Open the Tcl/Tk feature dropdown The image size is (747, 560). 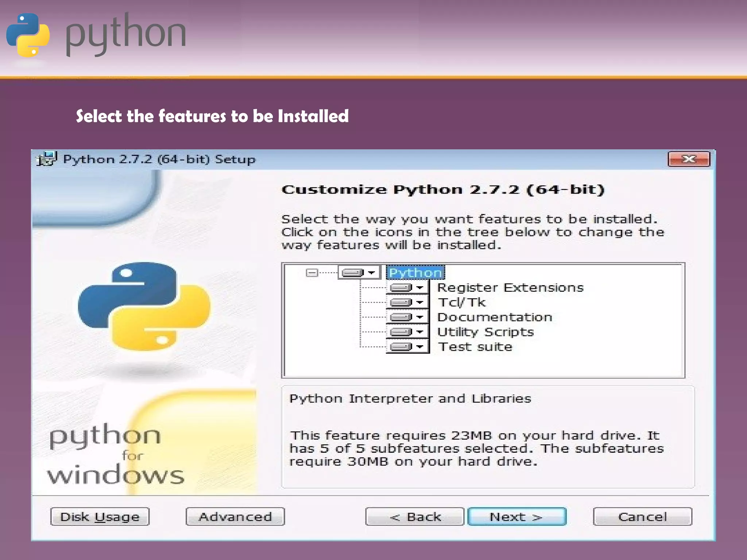407,302
